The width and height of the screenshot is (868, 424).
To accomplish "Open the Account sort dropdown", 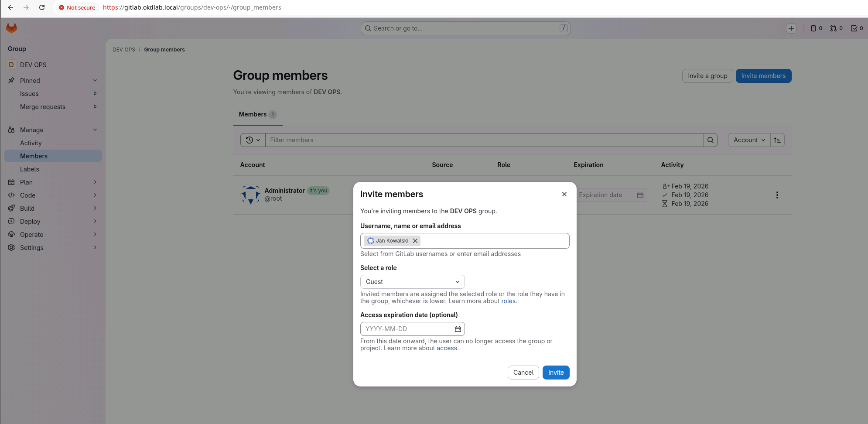I will pos(749,140).
